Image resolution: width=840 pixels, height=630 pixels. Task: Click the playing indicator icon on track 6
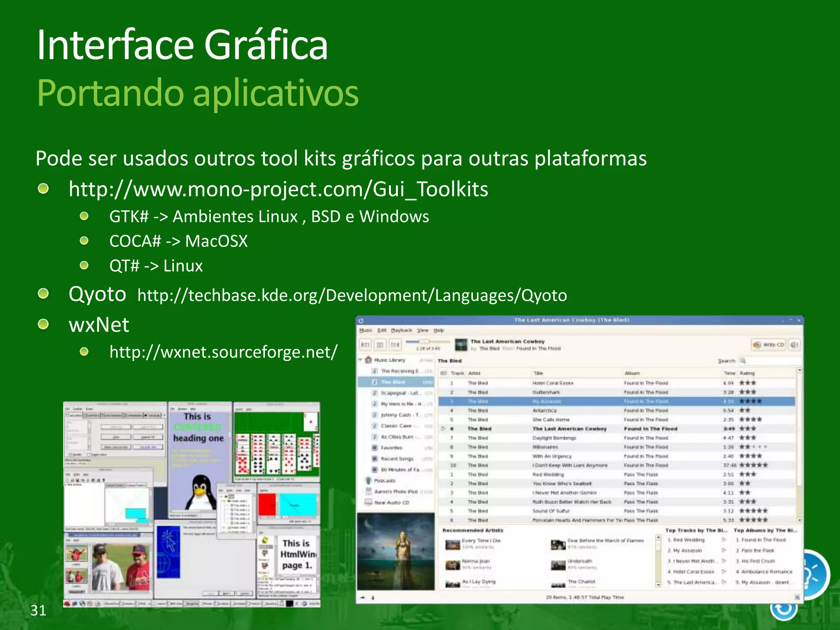click(x=443, y=429)
